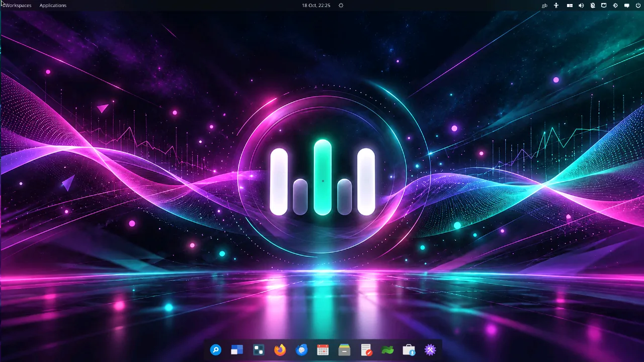644x362 pixels.
Task: Open the accessibility menu in the panel
Action: click(x=556, y=6)
